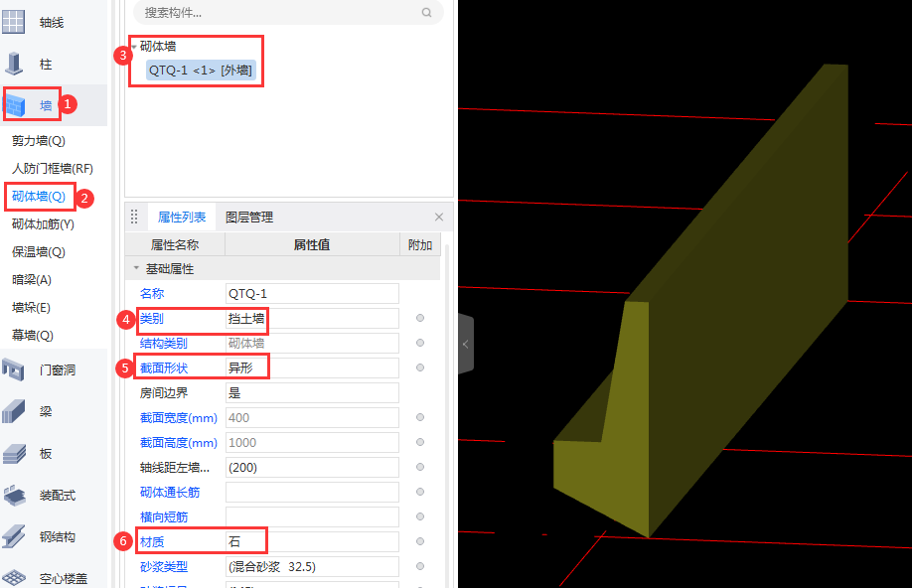Collapse side panel with arrow handle
The image size is (912, 588).
click(x=466, y=345)
